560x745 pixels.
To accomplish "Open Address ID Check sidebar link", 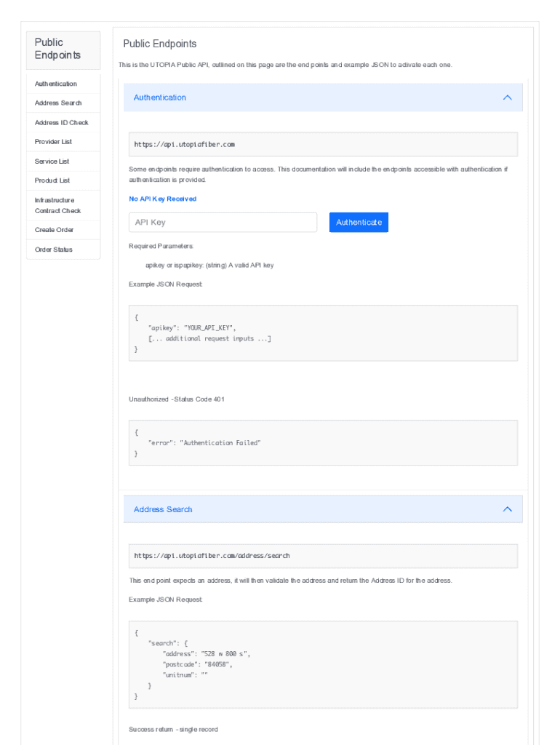I will coord(62,123).
